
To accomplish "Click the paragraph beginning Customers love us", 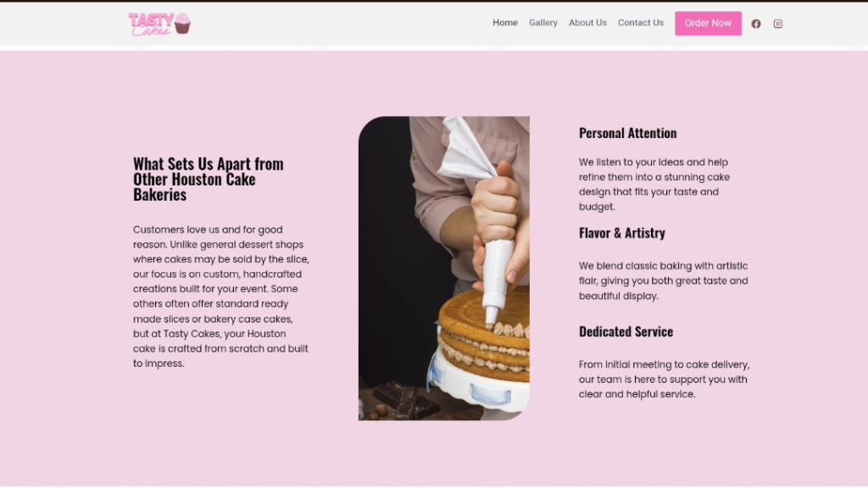I will (x=221, y=297).
